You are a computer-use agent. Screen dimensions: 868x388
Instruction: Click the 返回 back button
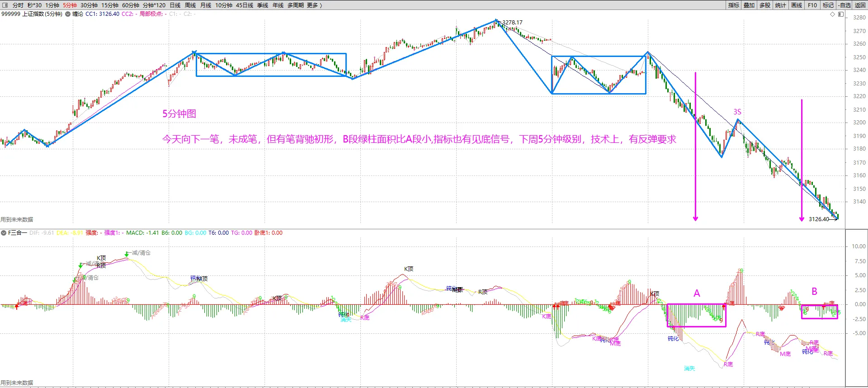[860, 5]
